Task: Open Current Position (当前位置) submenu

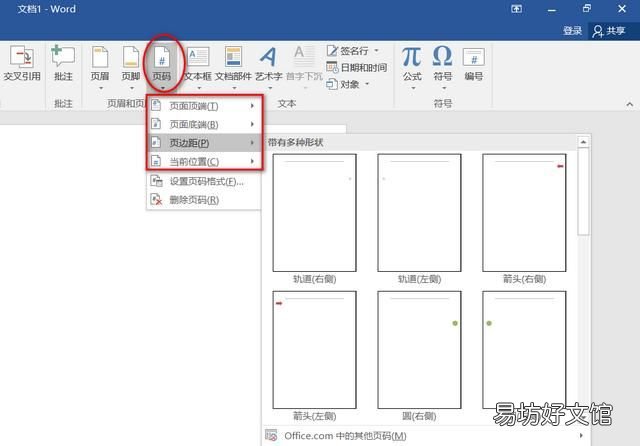Action: (x=204, y=162)
